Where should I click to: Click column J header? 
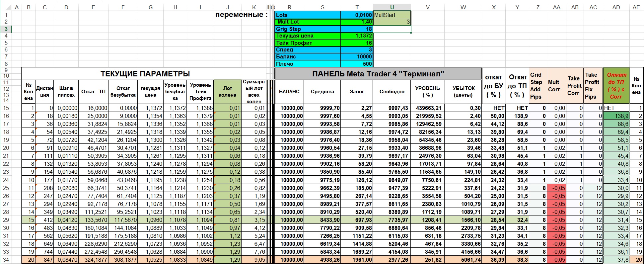227,7
